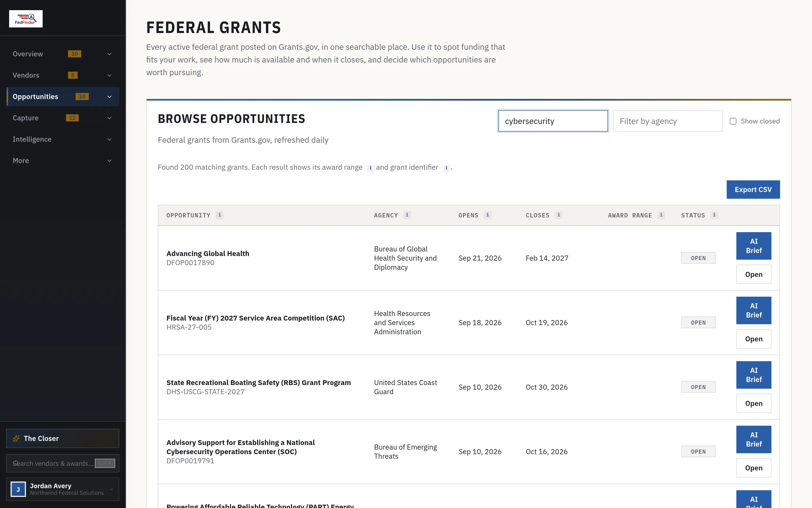Click the Opportunities badge showing 30

click(82, 97)
